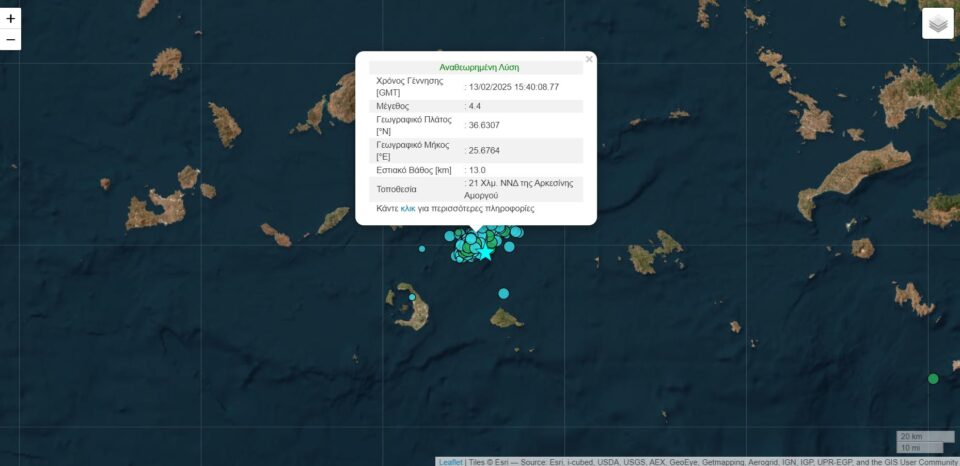
Task: Select the cyan circle over Santorini island
Action: (412, 297)
